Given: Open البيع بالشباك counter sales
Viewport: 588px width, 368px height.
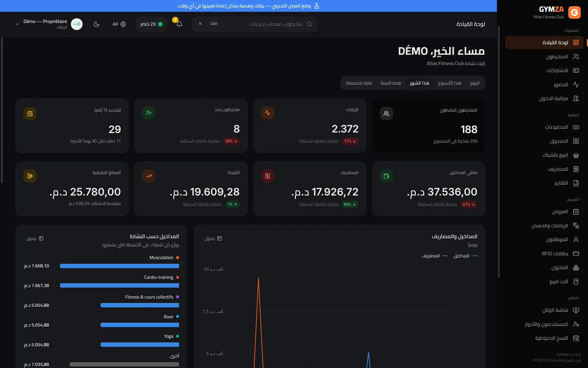Looking at the screenshot, I should (x=544, y=155).
